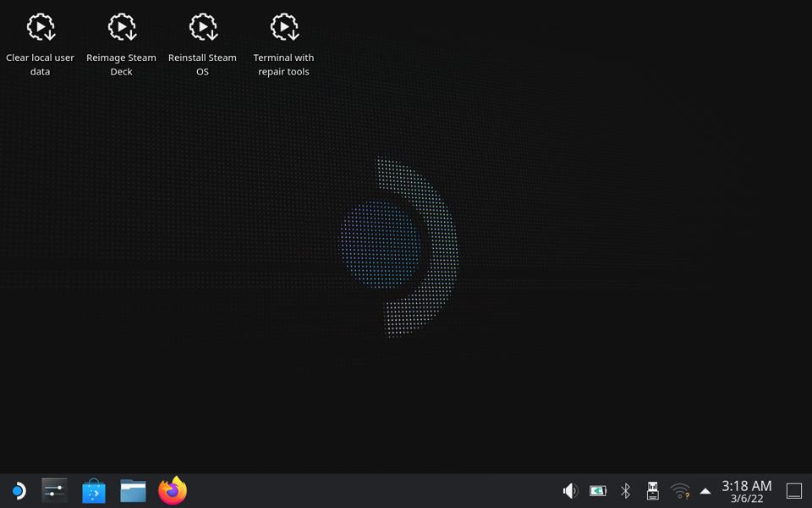Open the Bluetooth tray icon

point(625,490)
